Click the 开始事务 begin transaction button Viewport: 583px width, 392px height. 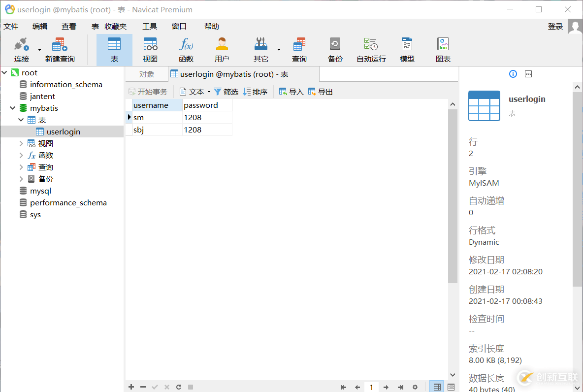[148, 92]
